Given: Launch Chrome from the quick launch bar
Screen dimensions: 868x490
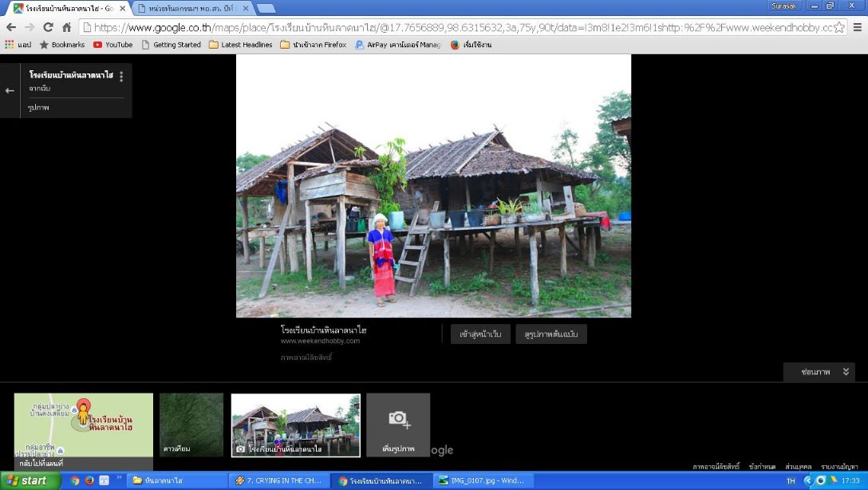Looking at the screenshot, I should tap(75, 480).
